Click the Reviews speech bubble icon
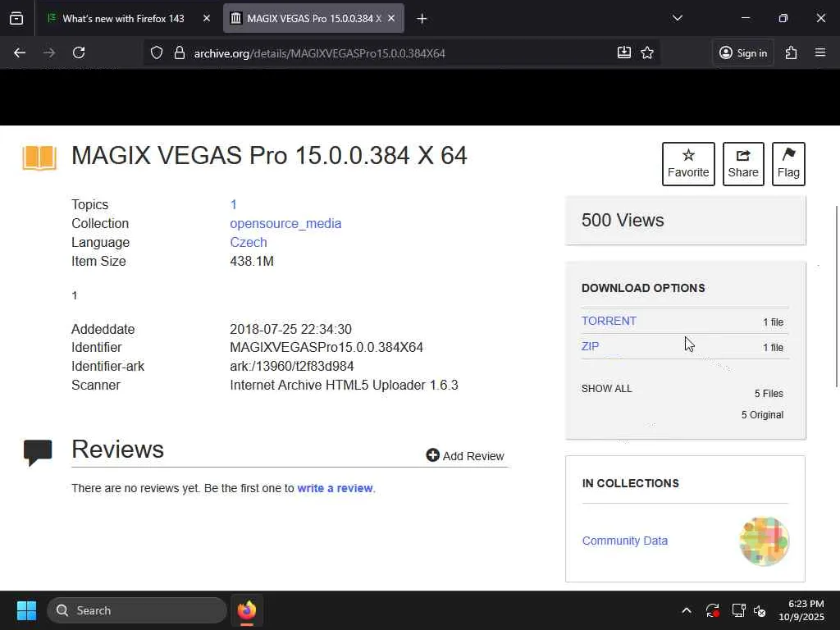Screen dimensions: 840x630 pos(38,452)
